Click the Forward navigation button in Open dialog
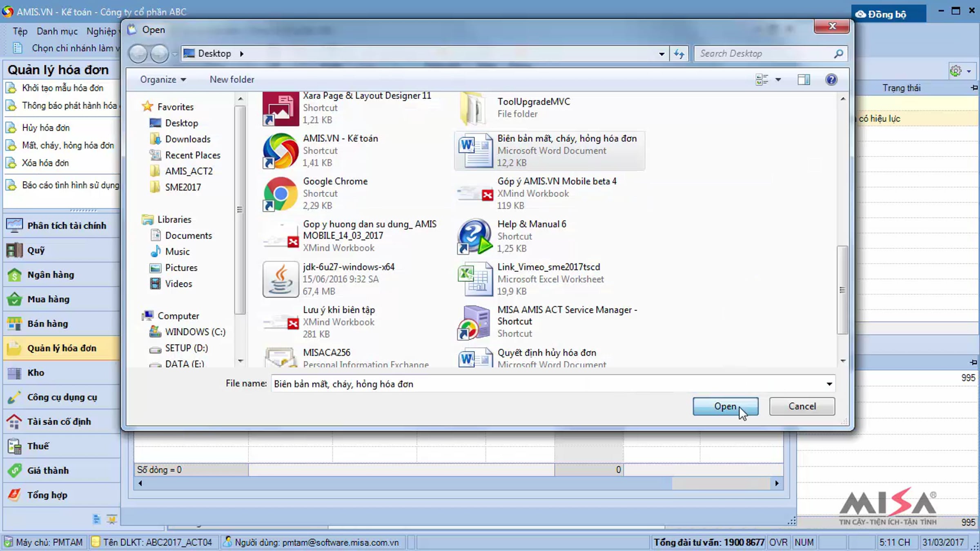 (159, 54)
